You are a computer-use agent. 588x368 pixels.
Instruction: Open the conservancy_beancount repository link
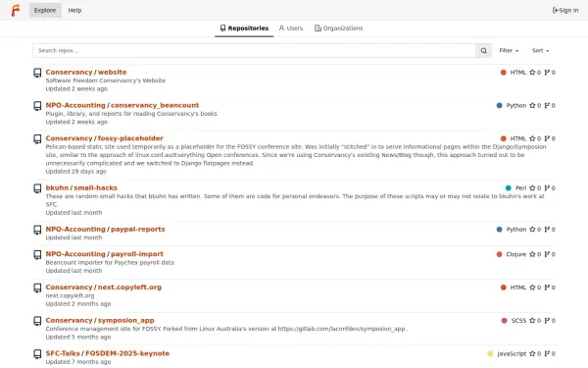pos(155,105)
